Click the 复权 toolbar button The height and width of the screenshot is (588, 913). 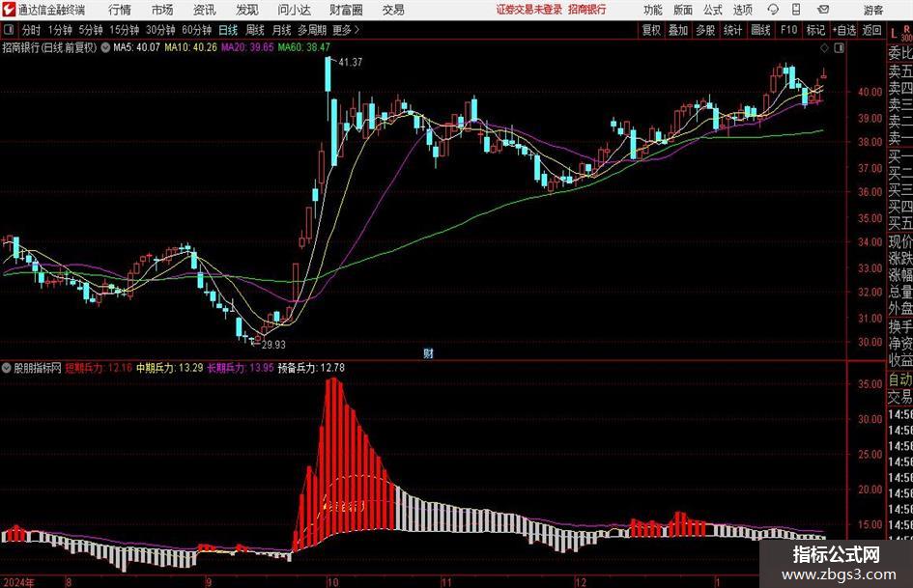pos(651,30)
